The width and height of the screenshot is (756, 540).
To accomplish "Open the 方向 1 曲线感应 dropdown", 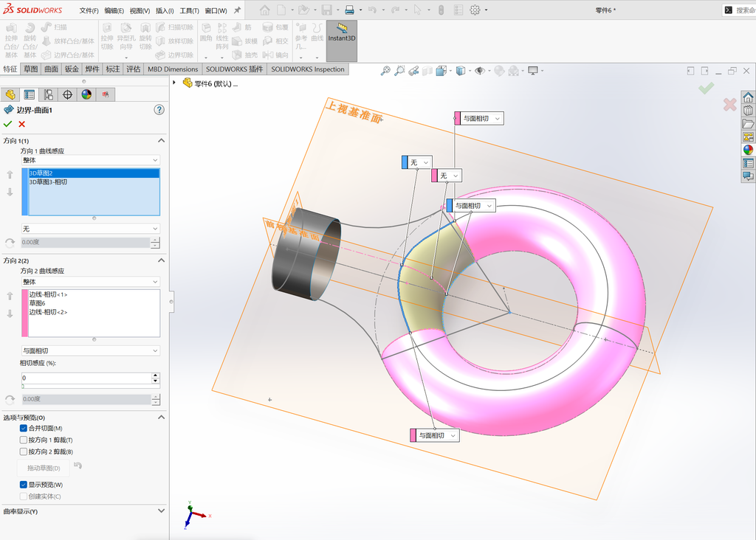I will tap(91, 160).
